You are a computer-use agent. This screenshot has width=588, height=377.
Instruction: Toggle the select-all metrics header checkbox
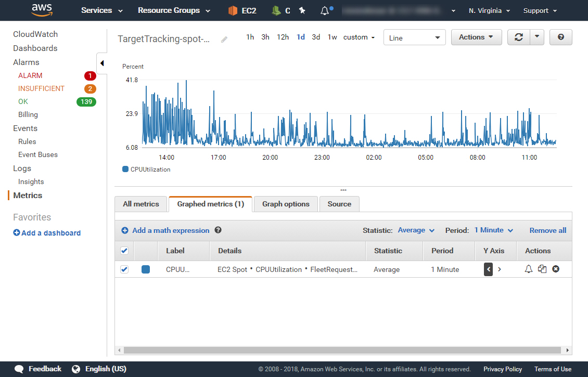click(124, 251)
